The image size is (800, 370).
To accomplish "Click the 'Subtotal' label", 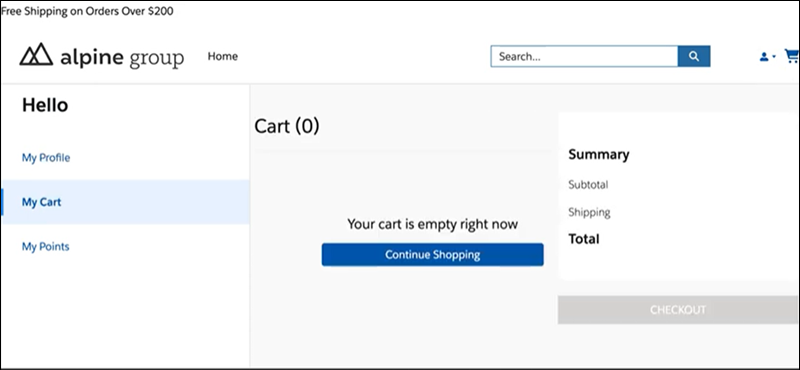I will coord(588,185).
